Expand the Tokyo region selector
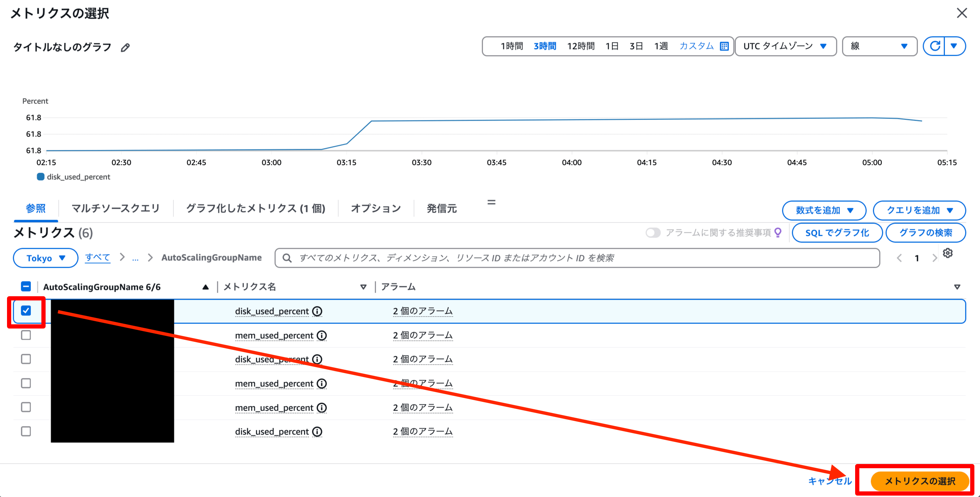The image size is (980, 497). pos(46,258)
